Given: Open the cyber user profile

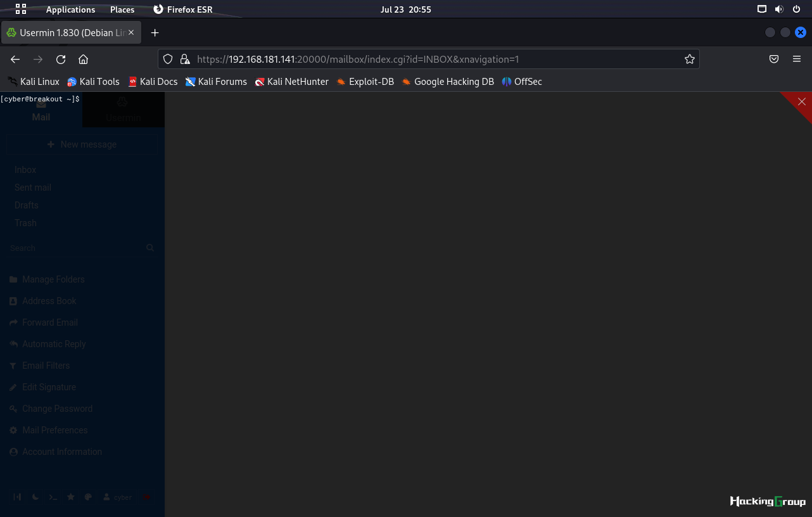Looking at the screenshot, I should tap(118, 497).
